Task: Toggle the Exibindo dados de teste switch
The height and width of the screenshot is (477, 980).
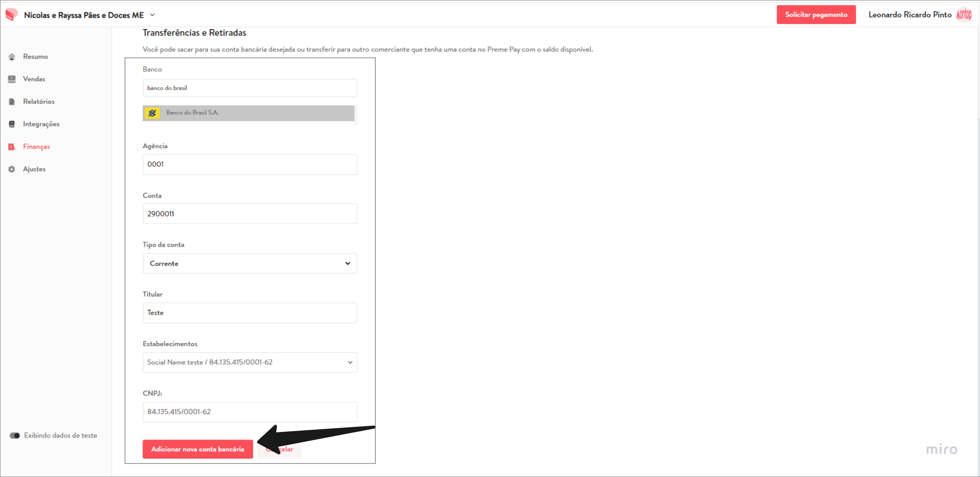Action: pos(15,435)
